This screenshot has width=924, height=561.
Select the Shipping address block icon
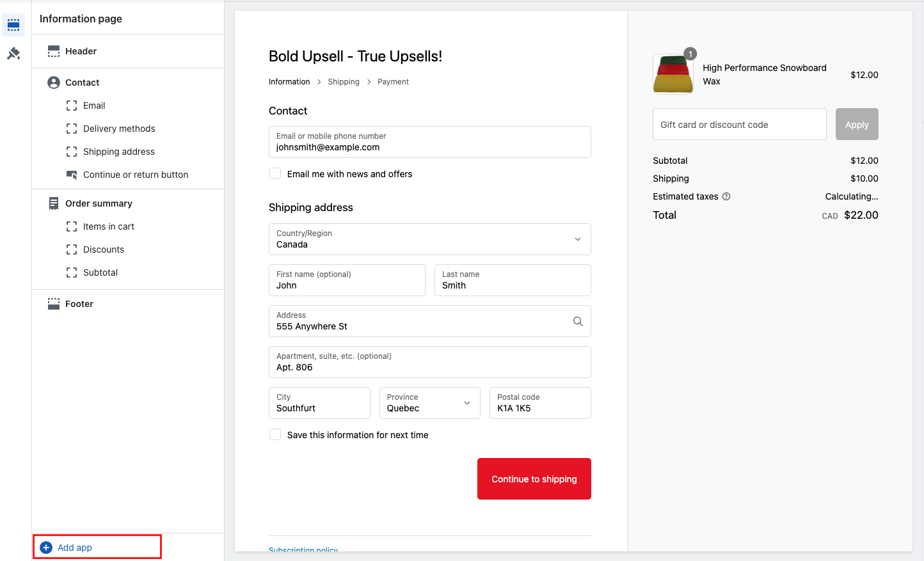pos(72,152)
